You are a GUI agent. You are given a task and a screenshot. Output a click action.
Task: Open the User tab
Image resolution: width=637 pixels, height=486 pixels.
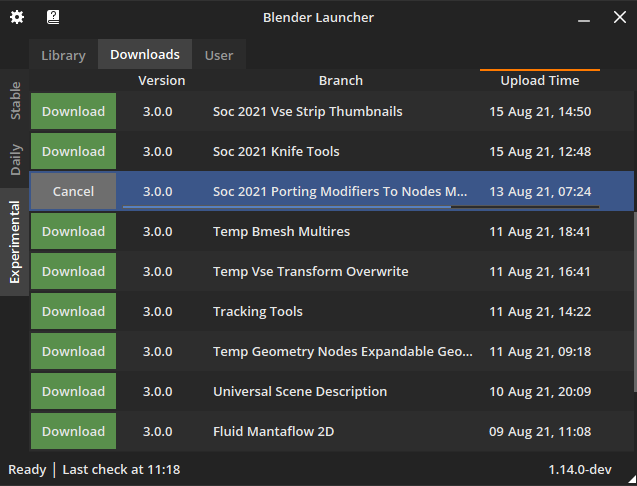[x=219, y=54]
